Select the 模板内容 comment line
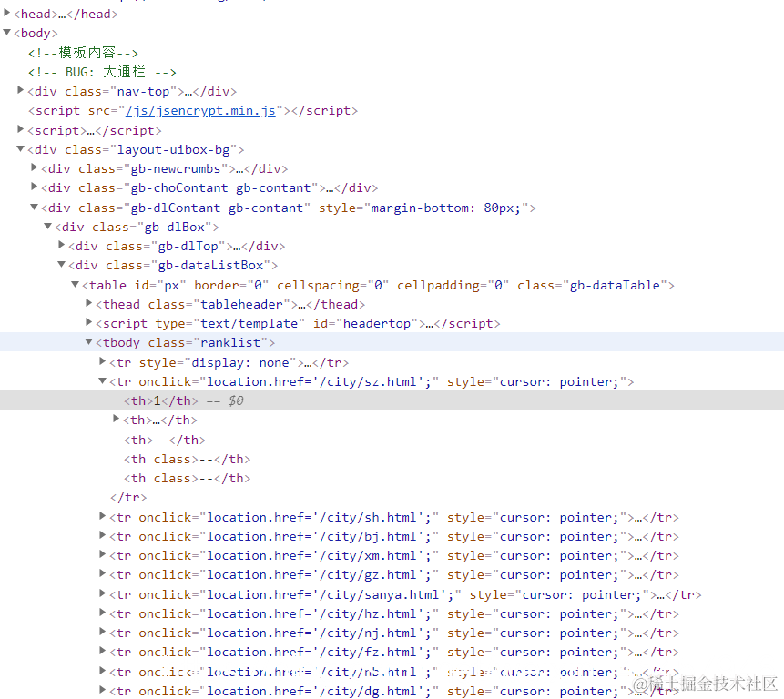The width and height of the screenshot is (784, 699). tap(83, 53)
